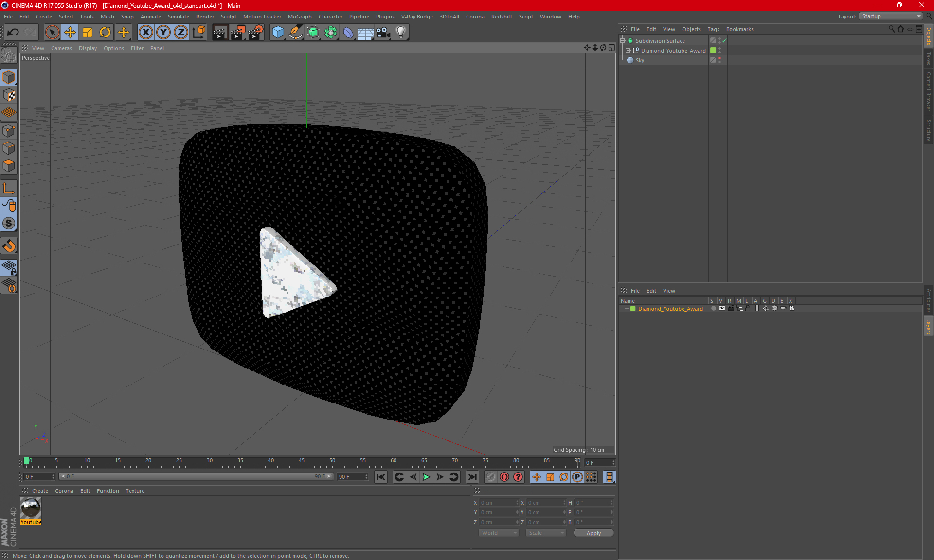Go to the next keyframe

[x=453, y=477]
